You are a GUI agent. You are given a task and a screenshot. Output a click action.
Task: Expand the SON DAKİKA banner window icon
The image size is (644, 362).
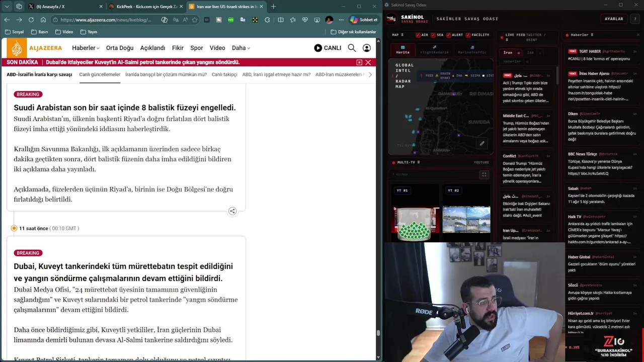pos(359,62)
